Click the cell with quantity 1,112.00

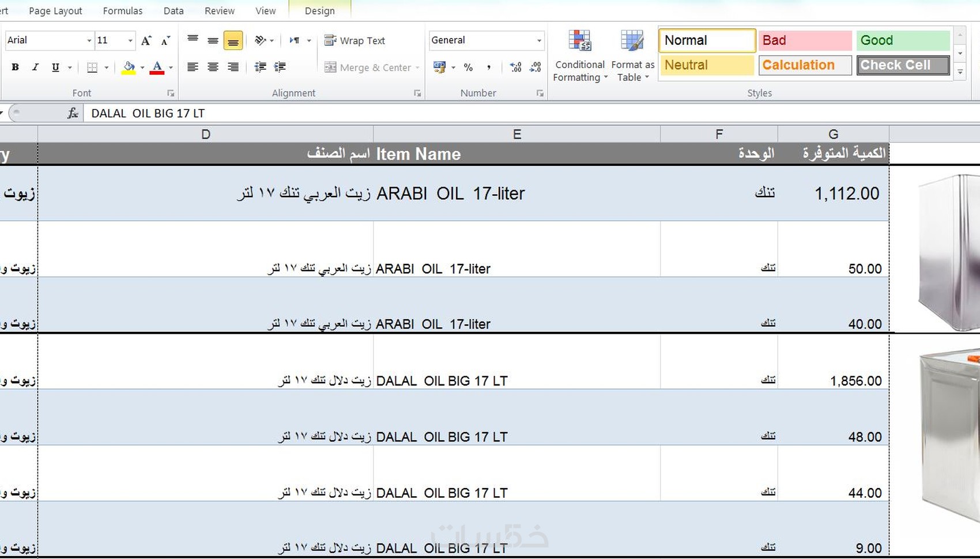point(834,193)
